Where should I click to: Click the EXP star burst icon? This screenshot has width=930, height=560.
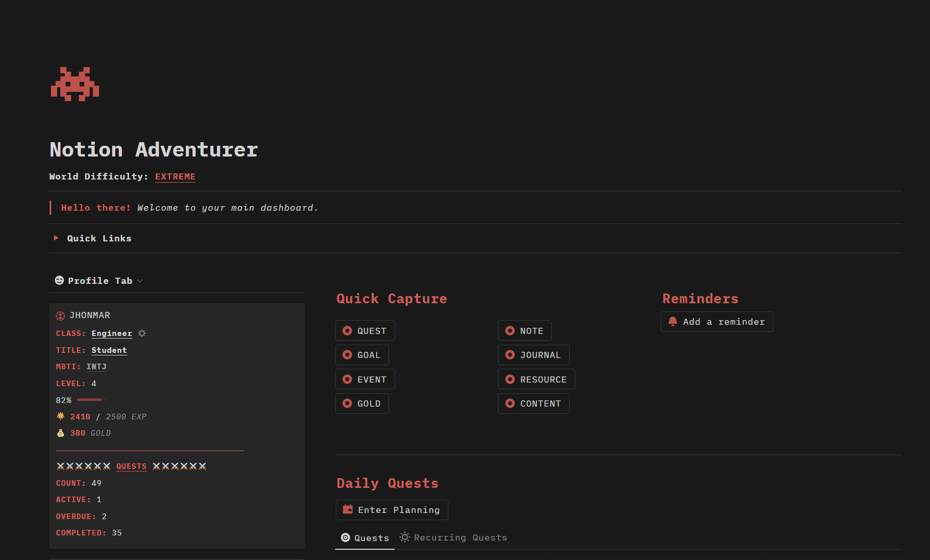point(60,416)
